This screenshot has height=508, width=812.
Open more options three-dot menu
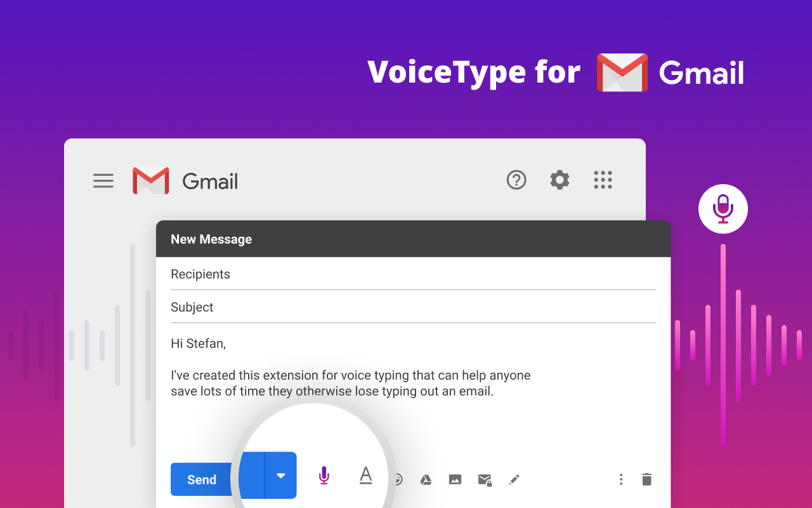621,479
